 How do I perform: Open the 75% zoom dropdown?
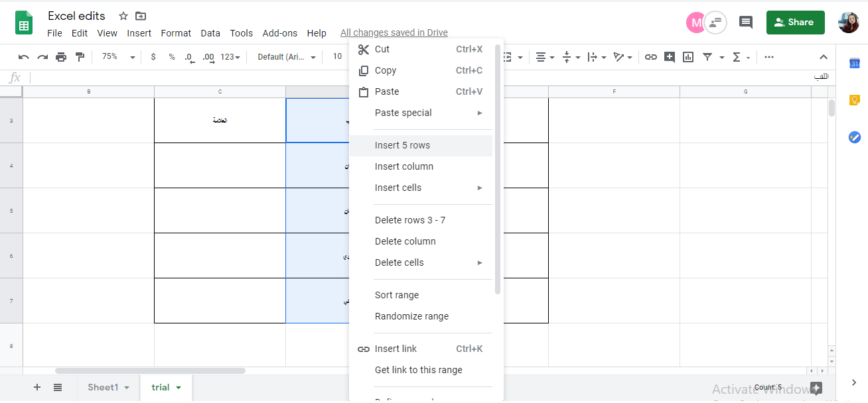118,57
